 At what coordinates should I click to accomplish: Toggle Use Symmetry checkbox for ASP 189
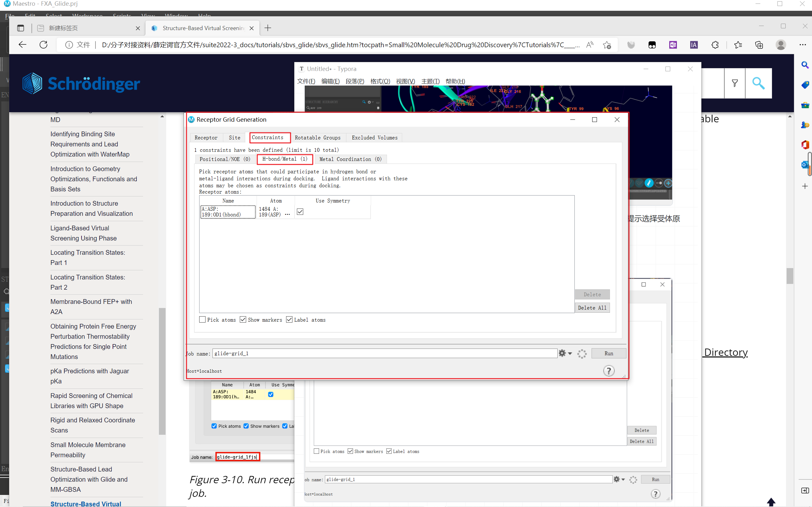(300, 212)
